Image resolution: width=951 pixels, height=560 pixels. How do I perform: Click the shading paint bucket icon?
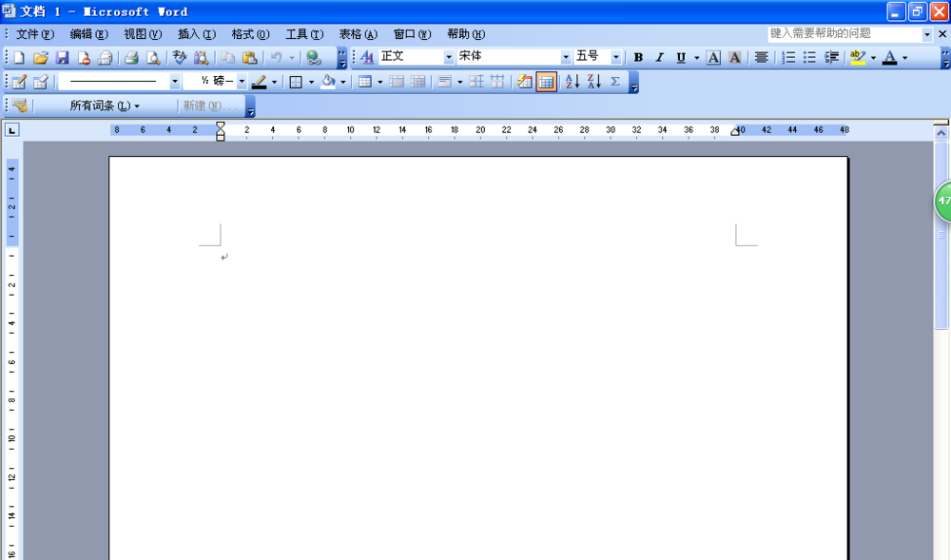click(x=328, y=82)
